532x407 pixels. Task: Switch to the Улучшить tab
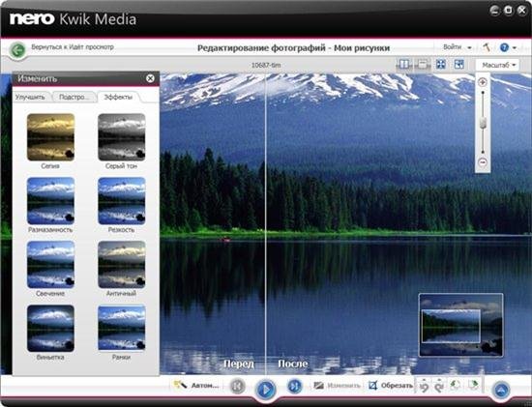click(x=31, y=97)
